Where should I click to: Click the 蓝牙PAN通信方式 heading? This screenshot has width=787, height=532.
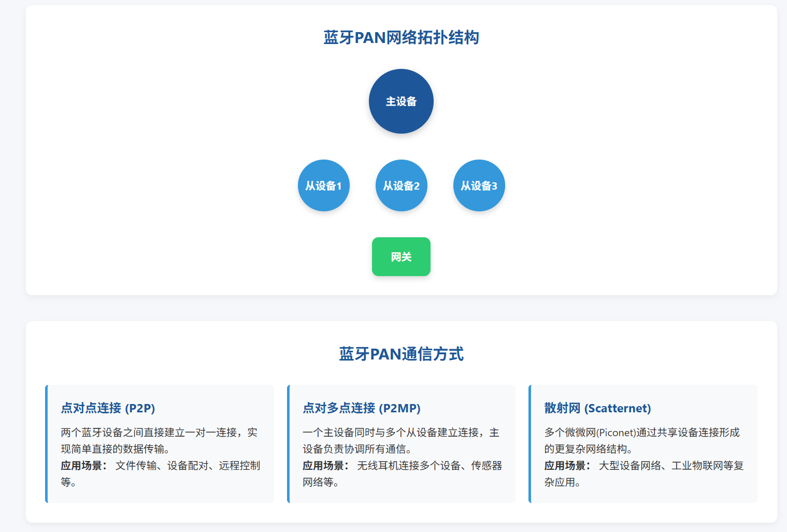pos(401,354)
